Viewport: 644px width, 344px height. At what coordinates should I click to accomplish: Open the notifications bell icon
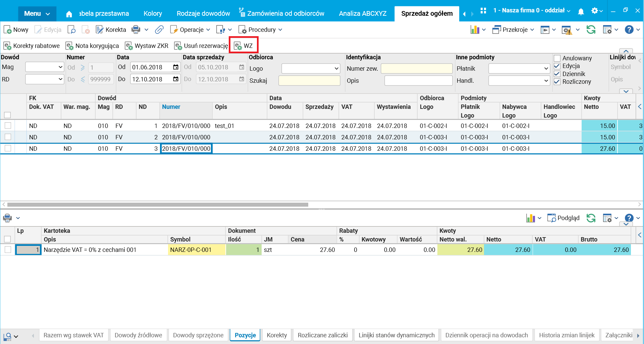point(581,11)
